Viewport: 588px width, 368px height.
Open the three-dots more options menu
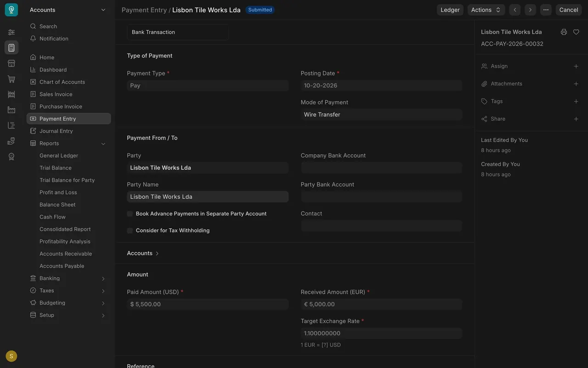pos(546,10)
